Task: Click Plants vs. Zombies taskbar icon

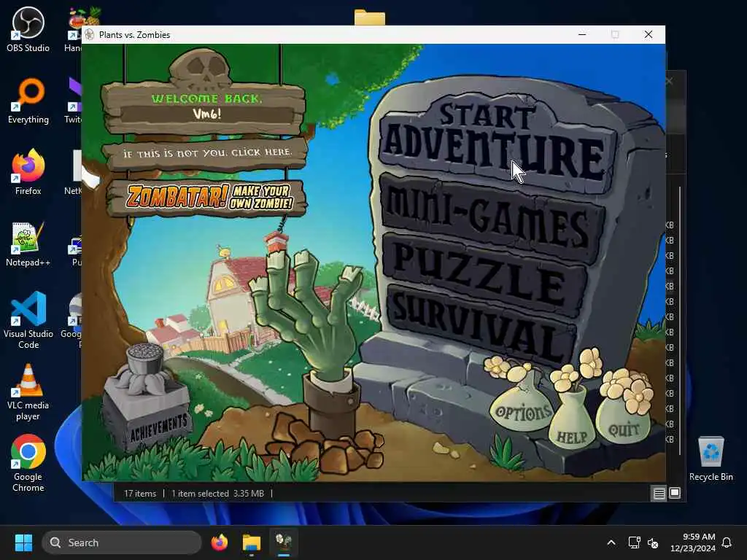Action: 284,542
